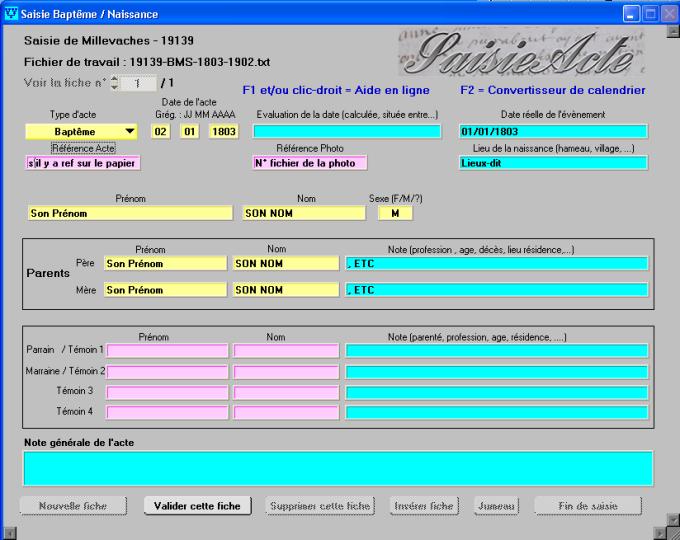Viewport: 680px width, 540px height.
Task: Click Valider cette fiche button
Action: coord(197,506)
